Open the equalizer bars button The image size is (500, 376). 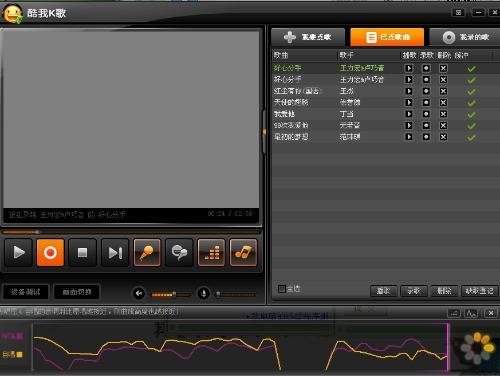(211, 252)
